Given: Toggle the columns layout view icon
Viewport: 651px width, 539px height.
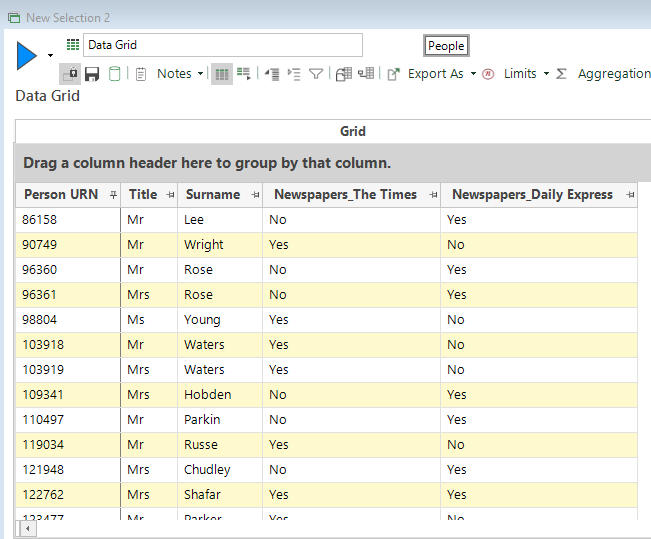Looking at the screenshot, I should point(222,74).
